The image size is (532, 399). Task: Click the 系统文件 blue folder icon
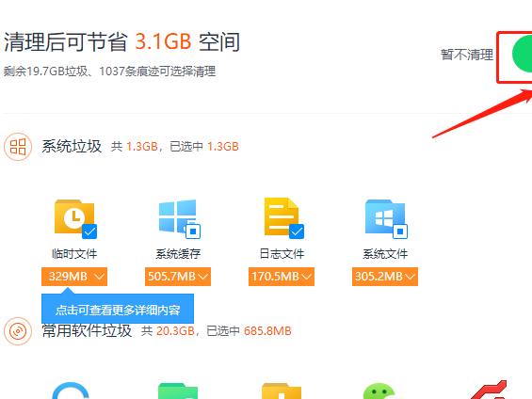(385, 217)
